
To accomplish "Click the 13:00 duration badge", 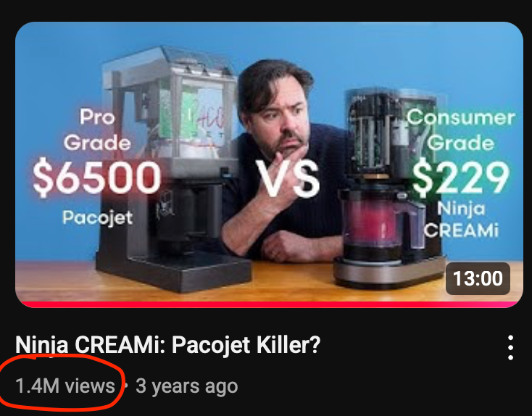I will (478, 278).
